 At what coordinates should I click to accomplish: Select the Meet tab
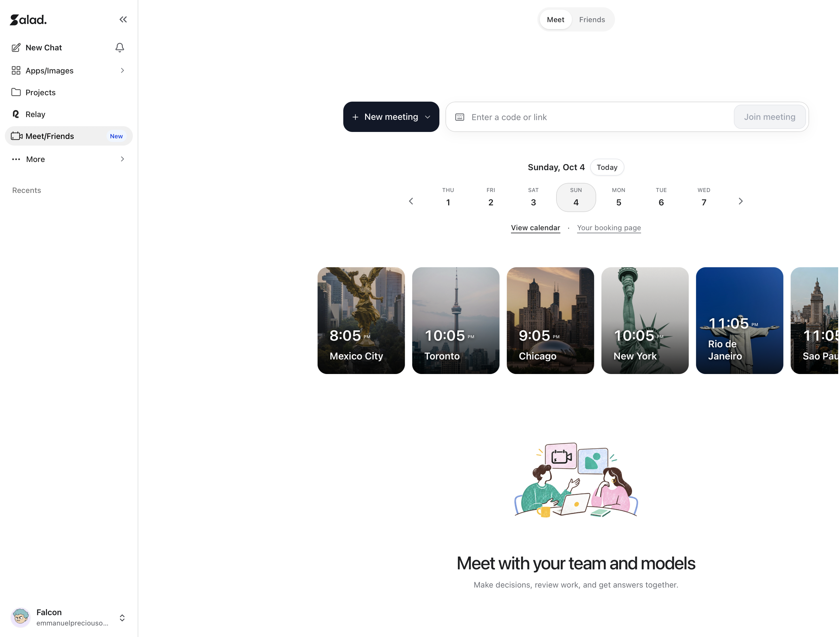coord(555,20)
